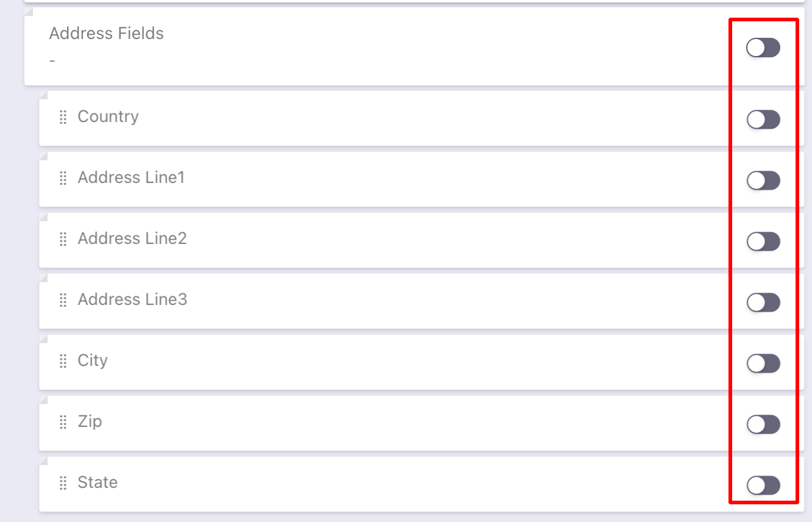Turn on the Zip field toggle
This screenshot has width=812, height=522.
point(763,424)
